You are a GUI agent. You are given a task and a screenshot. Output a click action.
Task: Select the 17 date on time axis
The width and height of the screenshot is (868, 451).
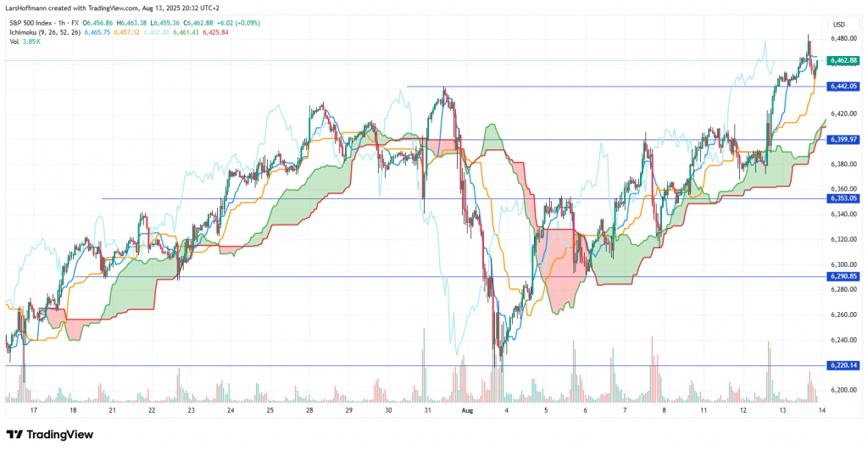(34, 409)
